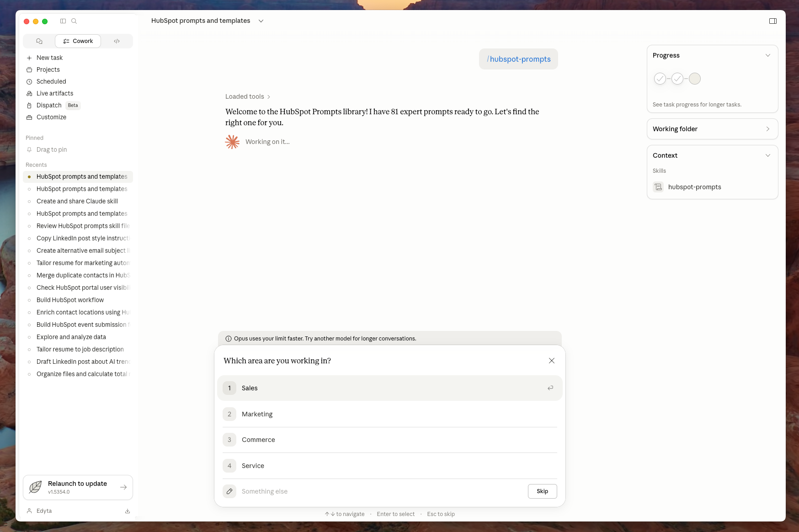The image size is (799, 532).
Task: Start a New task
Action: click(x=78, y=58)
